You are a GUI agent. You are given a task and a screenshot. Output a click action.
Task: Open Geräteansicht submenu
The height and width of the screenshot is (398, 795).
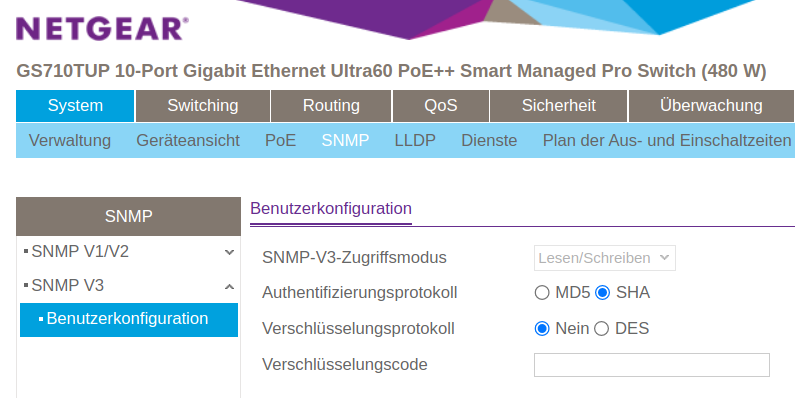click(x=188, y=140)
